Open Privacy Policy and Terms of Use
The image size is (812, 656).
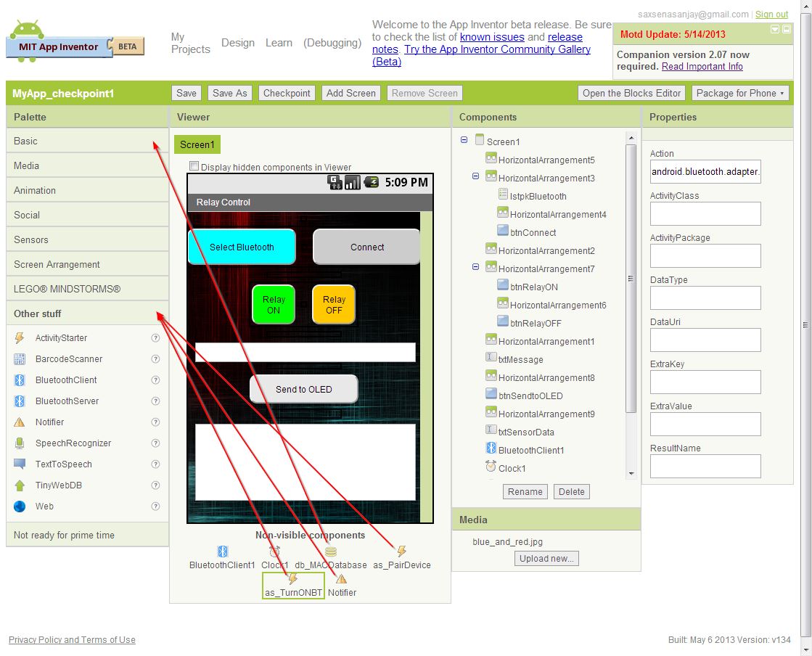click(72, 640)
